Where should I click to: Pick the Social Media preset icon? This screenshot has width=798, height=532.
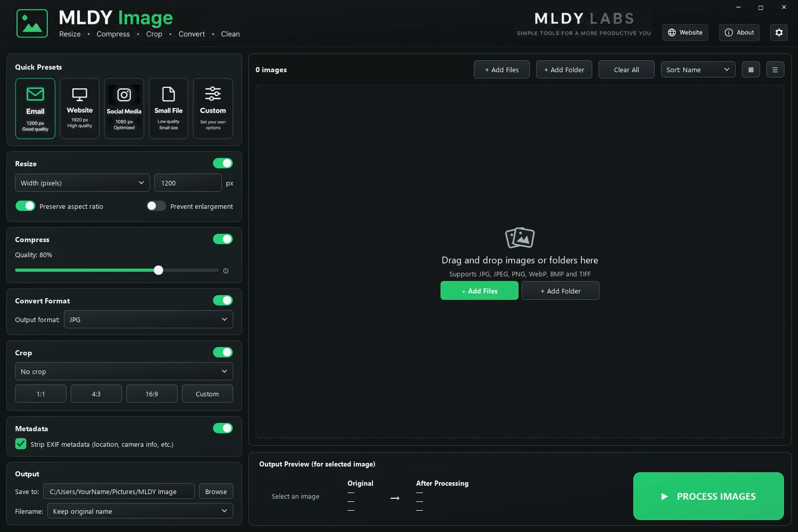click(124, 95)
